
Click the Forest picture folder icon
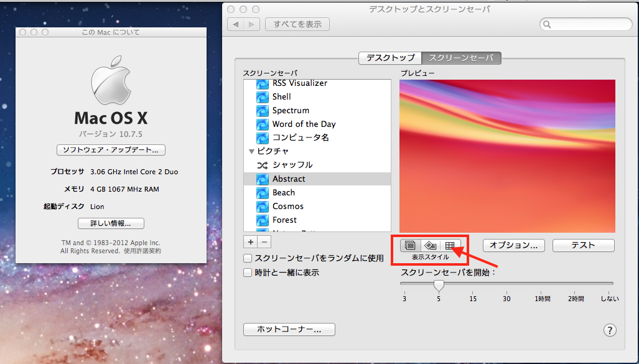pos(263,220)
